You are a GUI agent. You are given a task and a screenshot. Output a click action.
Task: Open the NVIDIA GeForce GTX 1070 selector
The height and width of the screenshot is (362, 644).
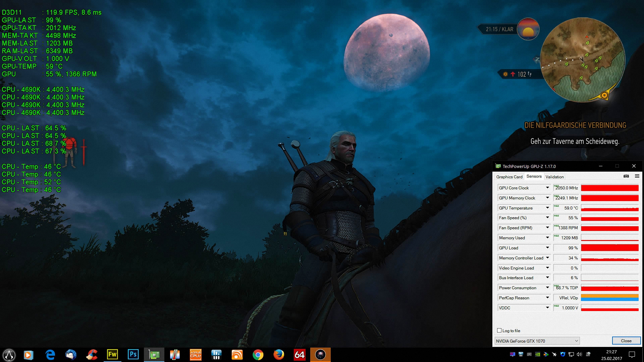pos(537,341)
